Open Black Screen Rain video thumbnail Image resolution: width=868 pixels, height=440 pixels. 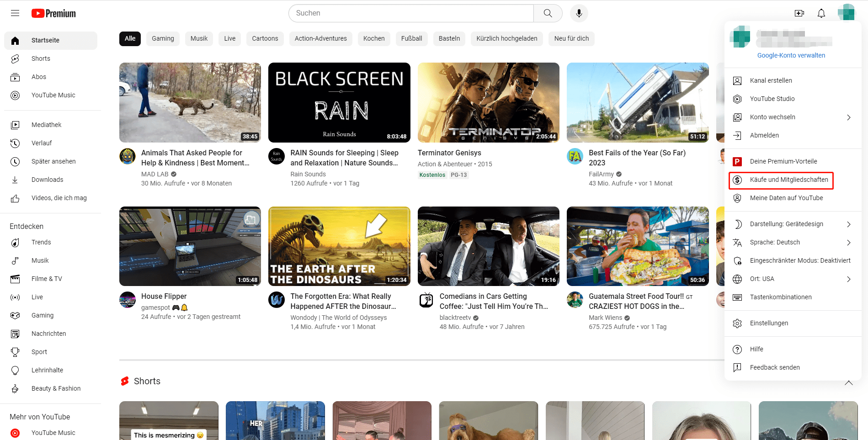339,102
